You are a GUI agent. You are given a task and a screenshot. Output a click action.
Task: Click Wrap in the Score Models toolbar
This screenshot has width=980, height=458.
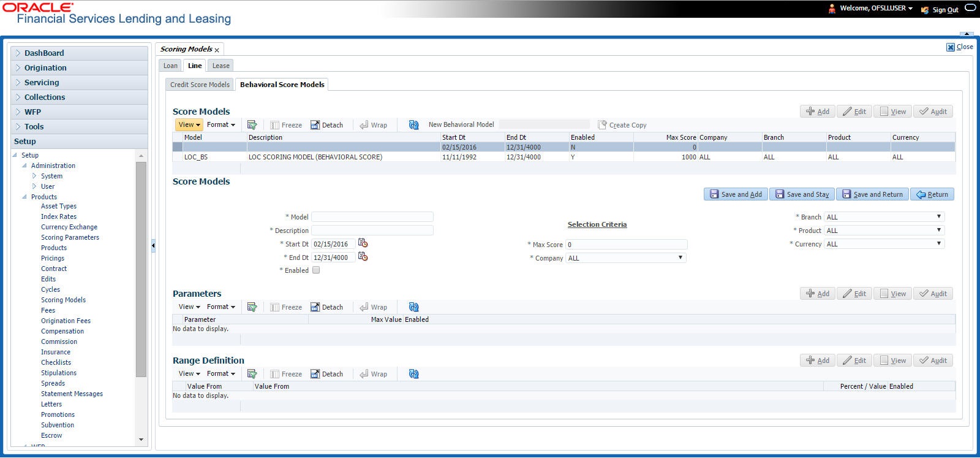pos(373,124)
